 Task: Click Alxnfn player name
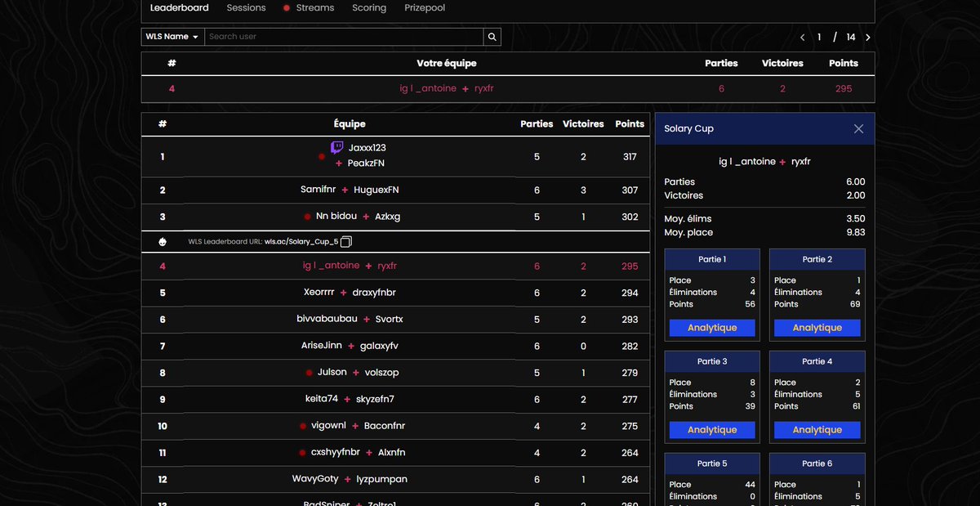pos(392,452)
